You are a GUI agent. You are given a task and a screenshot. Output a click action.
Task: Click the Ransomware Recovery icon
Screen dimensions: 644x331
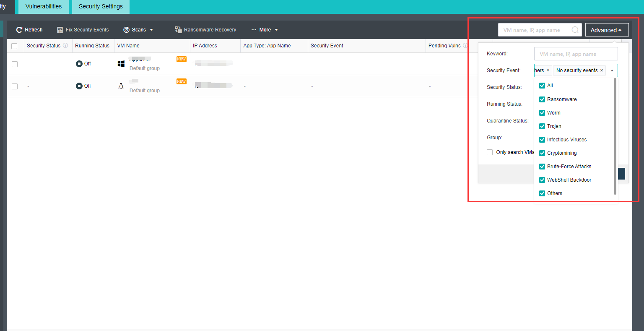point(178,30)
